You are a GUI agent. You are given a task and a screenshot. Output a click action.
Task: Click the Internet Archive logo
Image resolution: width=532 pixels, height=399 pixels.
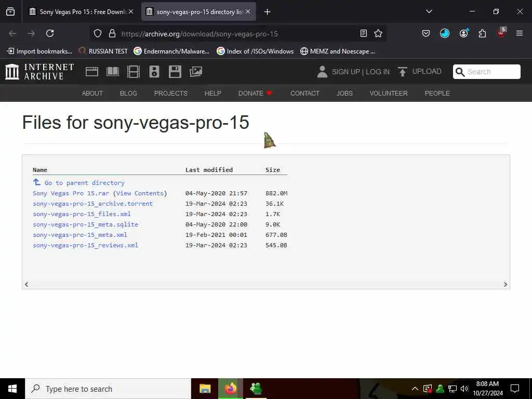(39, 72)
